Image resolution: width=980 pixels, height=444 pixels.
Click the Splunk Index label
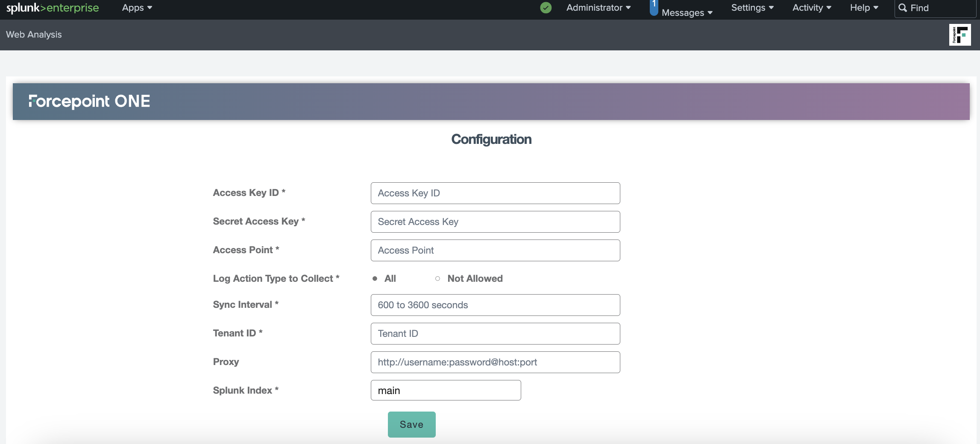point(246,390)
